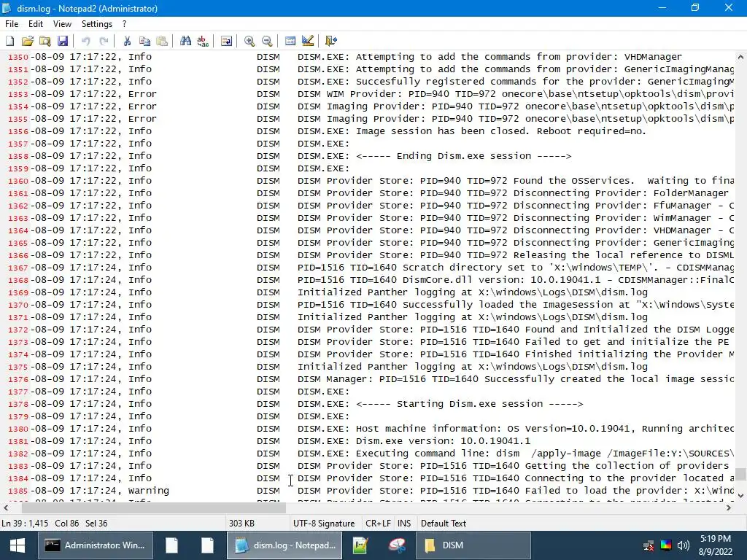Open the Settings menu
747x560 pixels.
[x=97, y=24]
